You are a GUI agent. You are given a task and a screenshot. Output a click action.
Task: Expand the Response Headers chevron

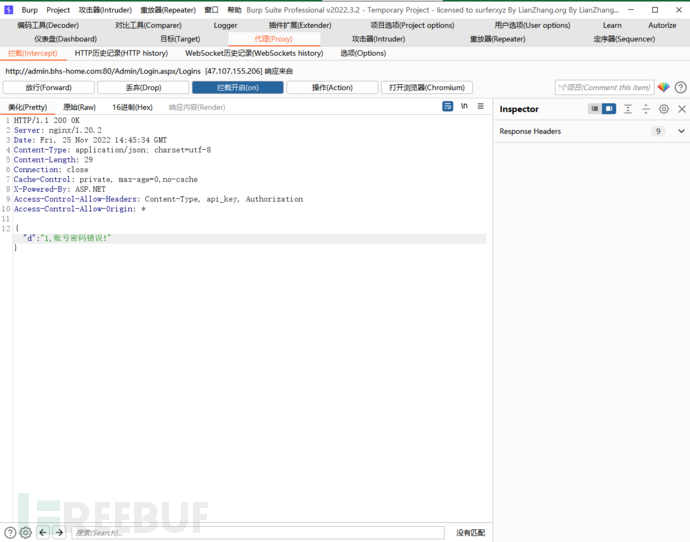coord(681,131)
